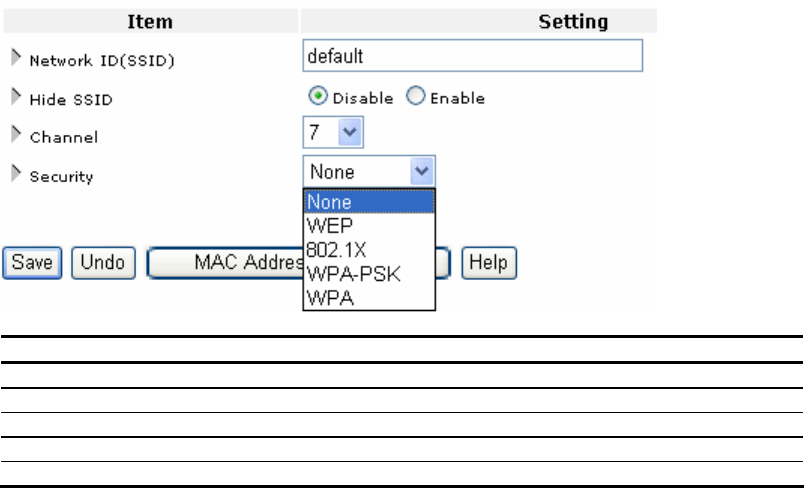Select WPA-PSK security option
This screenshot has height=488, width=804.
point(368,274)
